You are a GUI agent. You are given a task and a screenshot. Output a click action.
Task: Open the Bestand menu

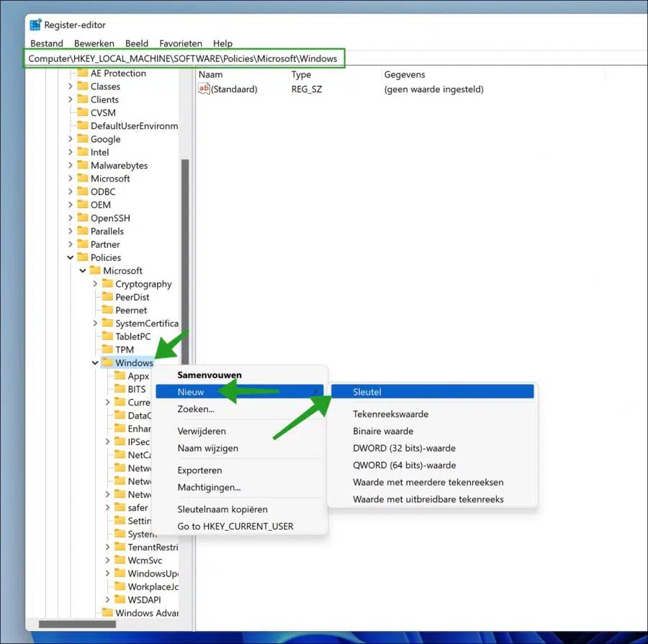[47, 43]
